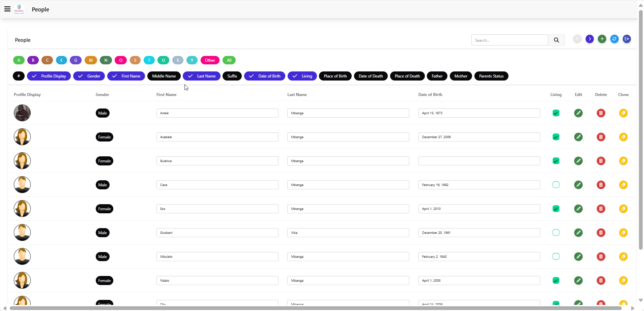Clone the Bulelwa Mbanga record
This screenshot has width=644, height=311.
[x=623, y=161]
